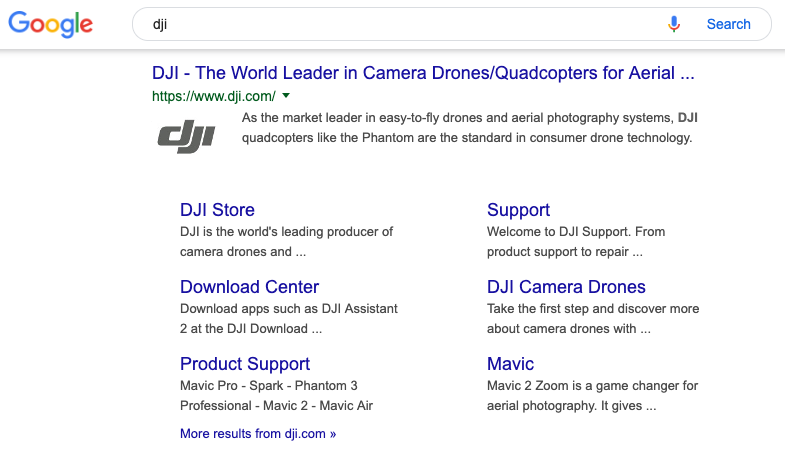Click the DJI logo thumbnail

[x=186, y=136]
